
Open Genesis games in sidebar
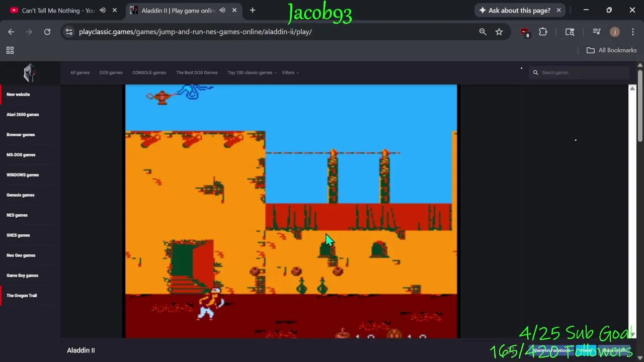[x=21, y=195]
